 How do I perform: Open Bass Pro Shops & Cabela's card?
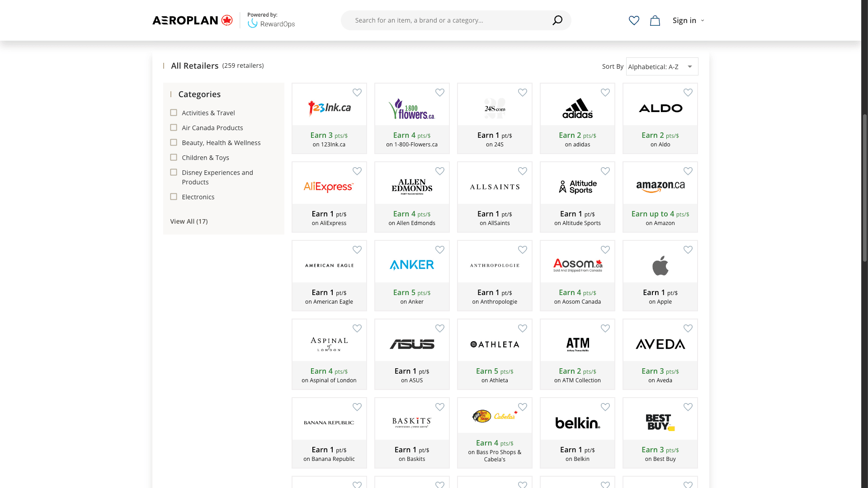[x=495, y=433]
